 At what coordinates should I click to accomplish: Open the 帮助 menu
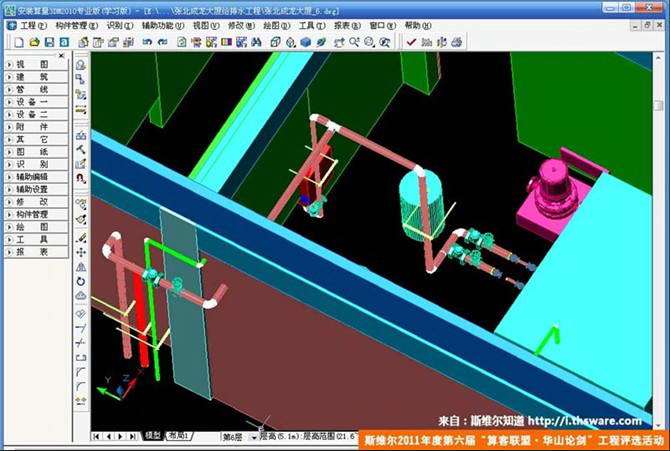418,26
